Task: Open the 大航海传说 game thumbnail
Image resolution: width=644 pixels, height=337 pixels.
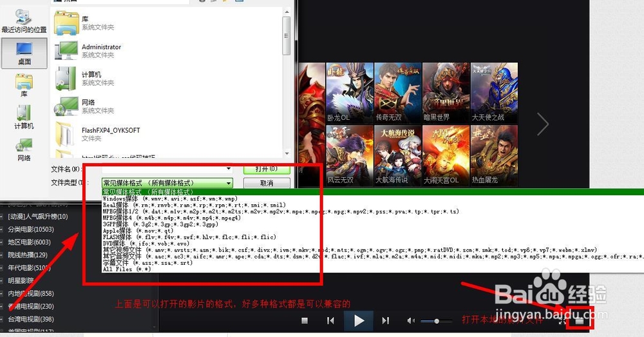Action: 397,155
